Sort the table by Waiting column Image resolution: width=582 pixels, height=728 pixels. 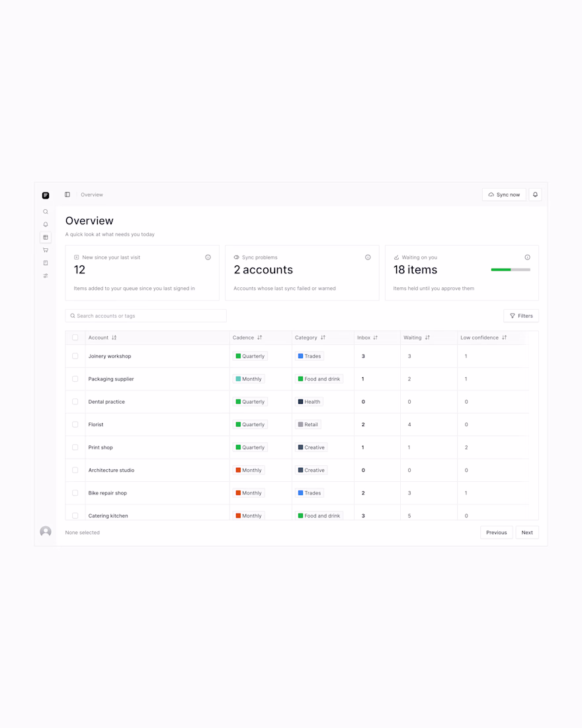coord(427,338)
